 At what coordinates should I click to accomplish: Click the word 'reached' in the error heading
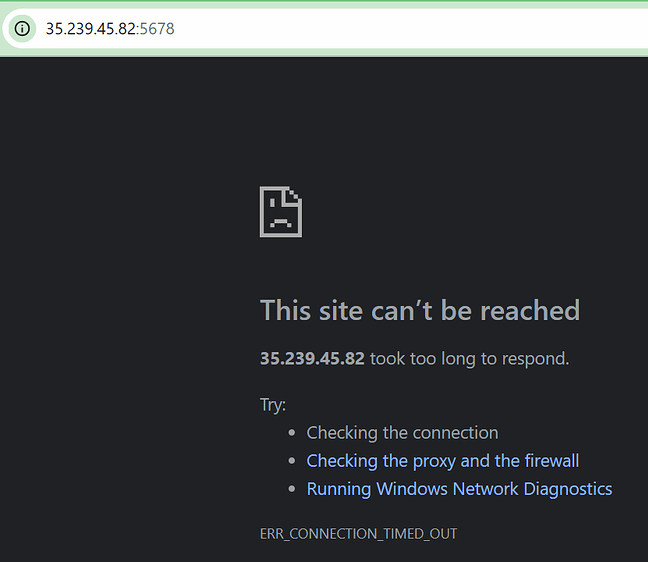[x=530, y=310]
